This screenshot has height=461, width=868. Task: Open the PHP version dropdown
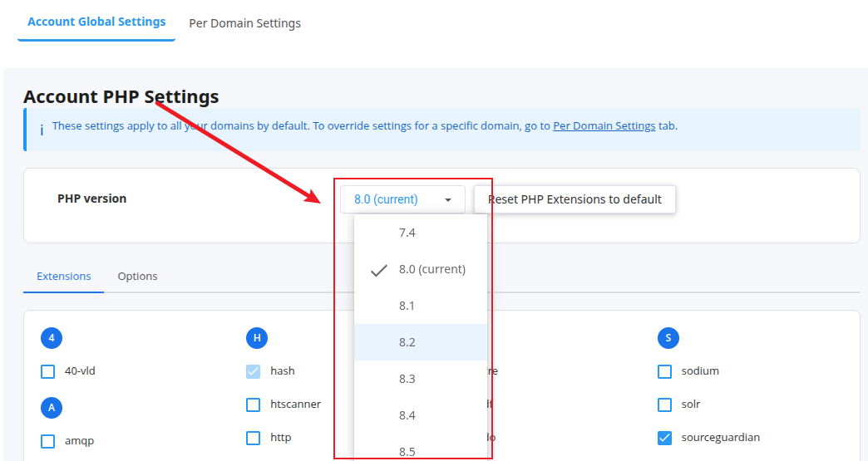402,199
